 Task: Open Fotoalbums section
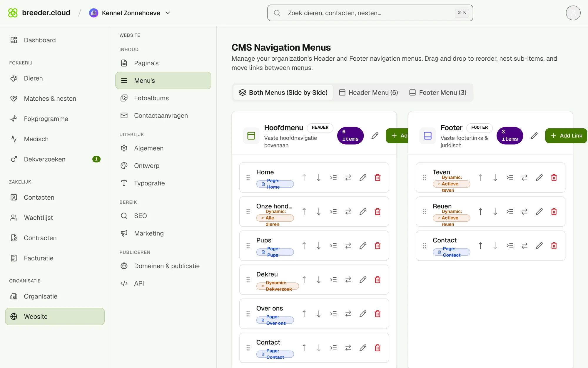[163, 98]
